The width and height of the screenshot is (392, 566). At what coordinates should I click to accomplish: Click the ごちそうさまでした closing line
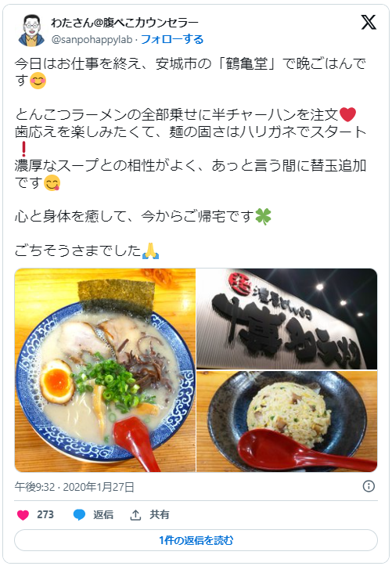coord(87,251)
